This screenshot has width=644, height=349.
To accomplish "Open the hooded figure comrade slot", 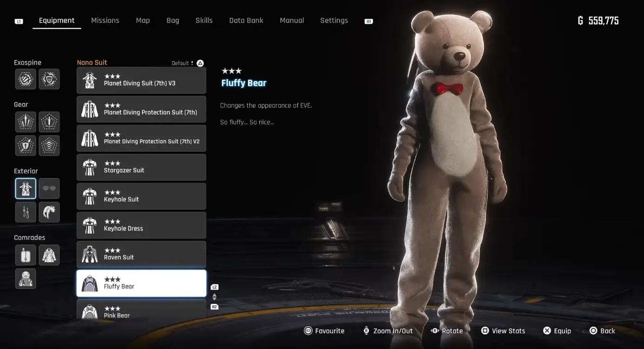I will point(26,279).
